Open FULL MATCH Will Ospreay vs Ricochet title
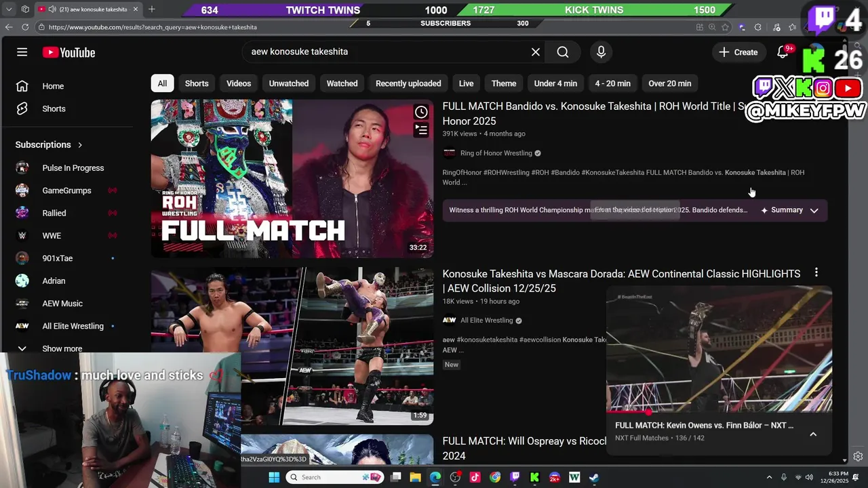Screen dimensions: 868x488 (x=525, y=448)
